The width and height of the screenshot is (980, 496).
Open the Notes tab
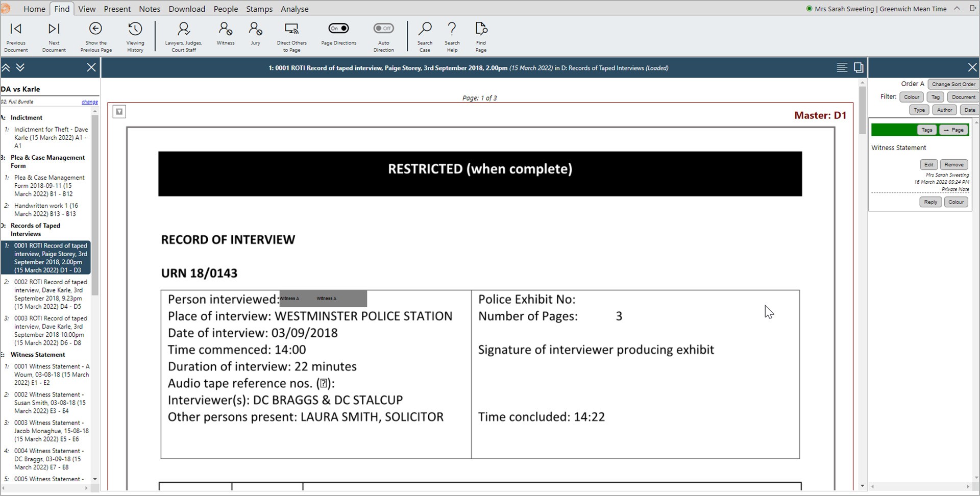pos(149,9)
